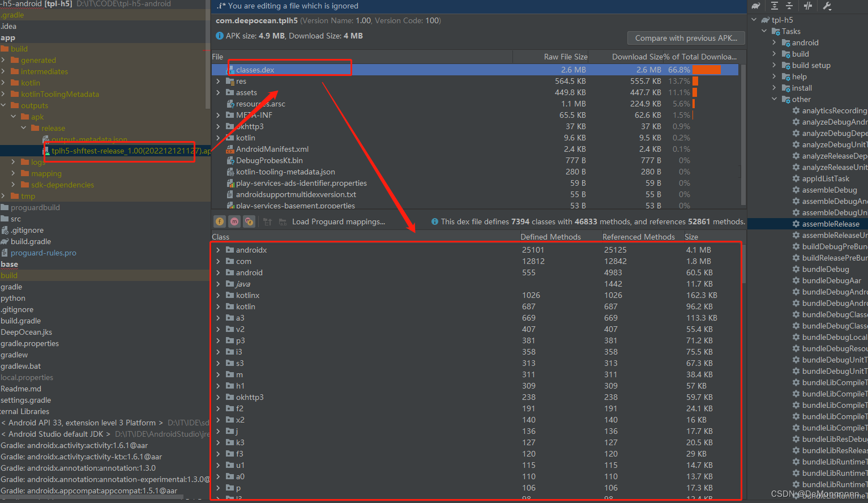Click the bundleDebugAar gear icon
Screen dimensions: 868x503
796,280
